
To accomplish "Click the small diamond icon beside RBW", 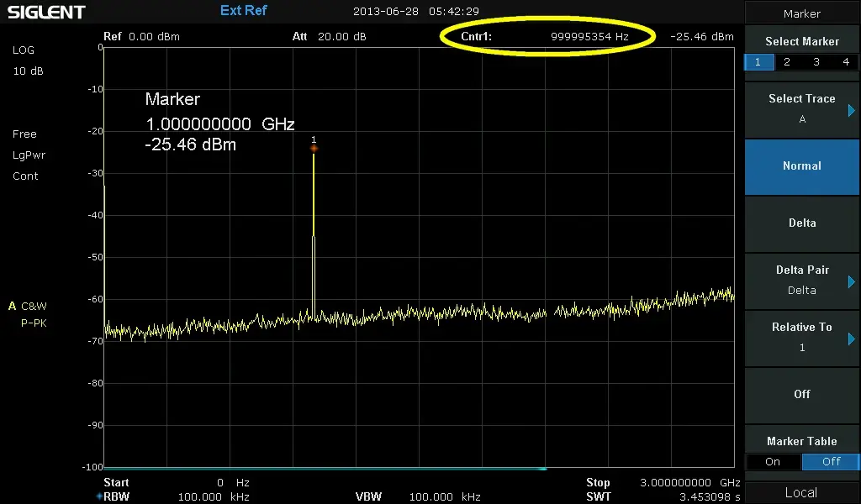I will point(99,496).
